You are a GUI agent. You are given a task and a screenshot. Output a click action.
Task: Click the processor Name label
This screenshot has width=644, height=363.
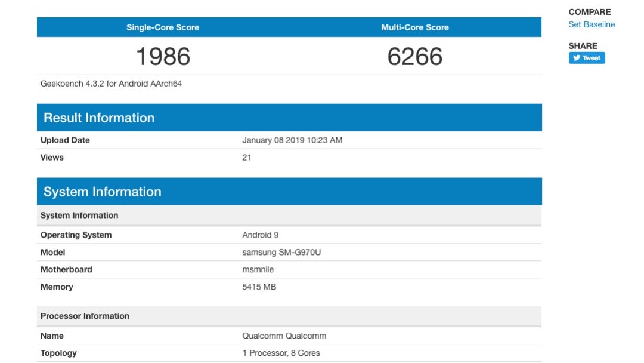(52, 336)
